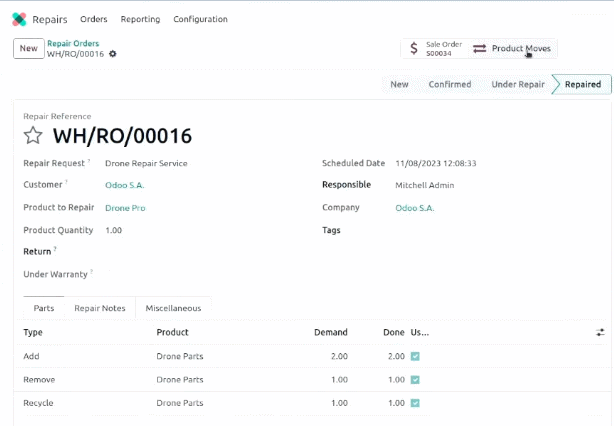Screen dimensions: 614x426
Task: Sort by the Product column header
Action: pyautogui.click(x=172, y=332)
